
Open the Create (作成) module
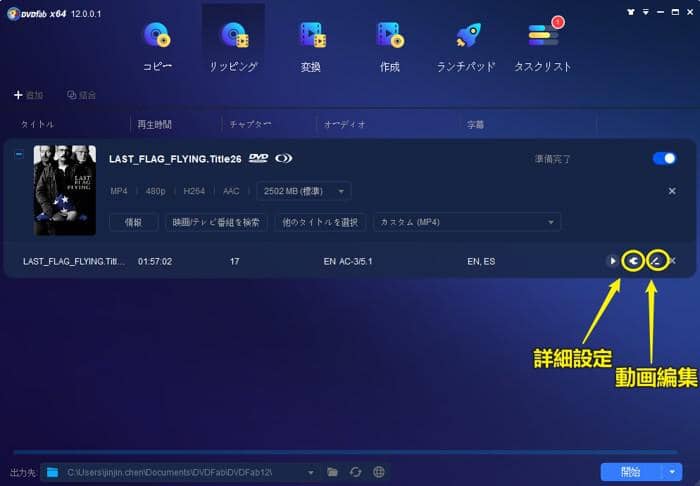pyautogui.click(x=390, y=46)
